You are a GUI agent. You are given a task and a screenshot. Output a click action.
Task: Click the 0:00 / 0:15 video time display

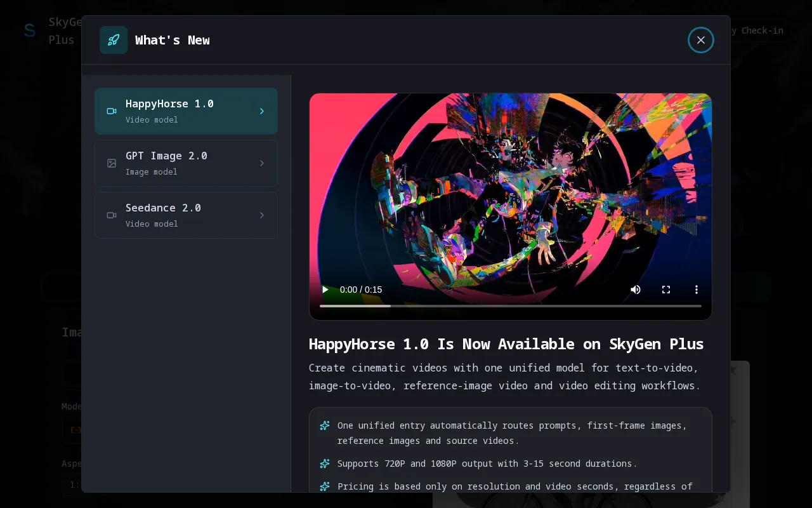coord(361,290)
